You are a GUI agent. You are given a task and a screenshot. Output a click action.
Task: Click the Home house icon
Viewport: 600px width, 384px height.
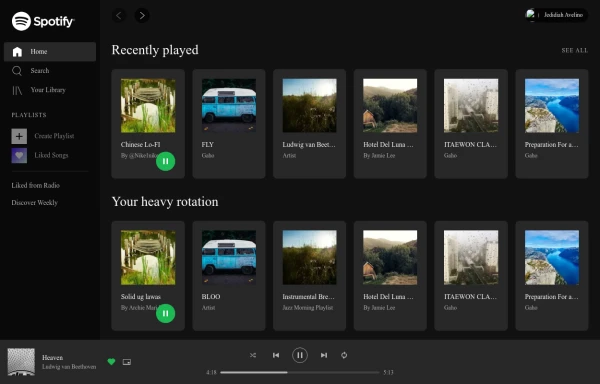[17, 52]
